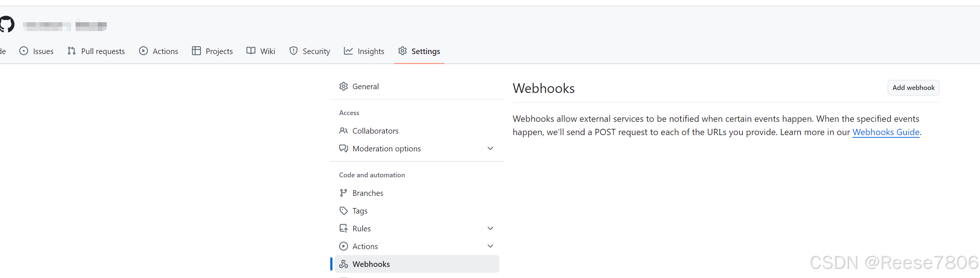980x278 pixels.
Task: Click the Tags label icon
Action: point(344,211)
